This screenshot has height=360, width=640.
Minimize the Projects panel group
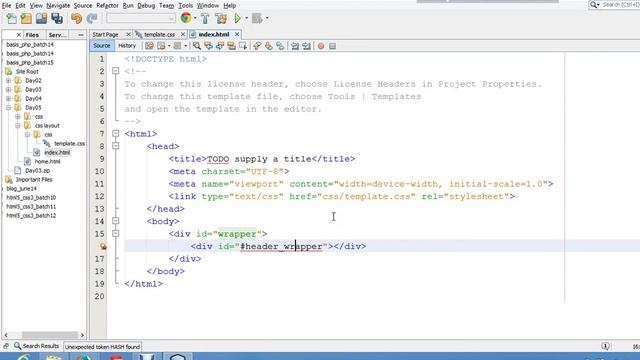pos(80,35)
